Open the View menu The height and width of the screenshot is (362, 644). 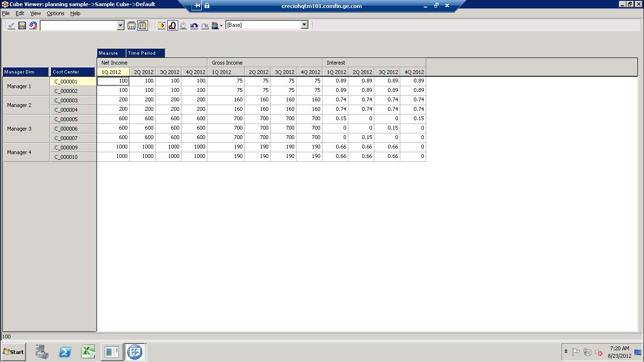pyautogui.click(x=35, y=13)
